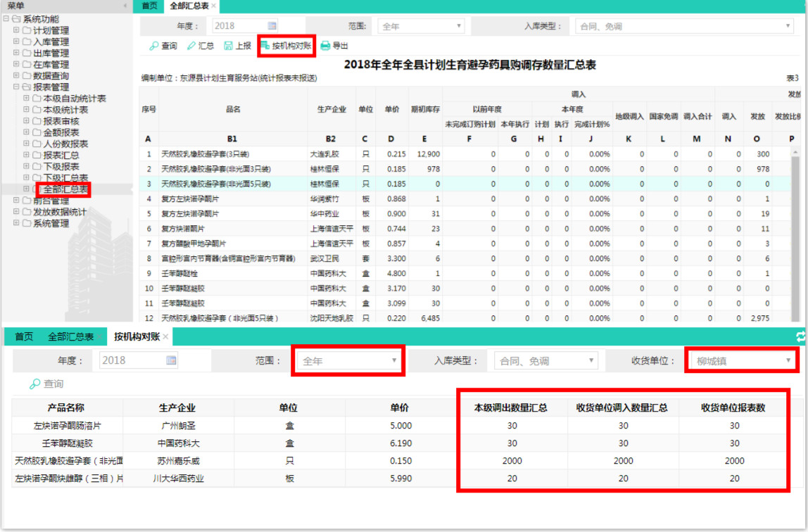The width and height of the screenshot is (808, 532).
Task: Close the upper 全部汇总表 tab
Action: 214,6
